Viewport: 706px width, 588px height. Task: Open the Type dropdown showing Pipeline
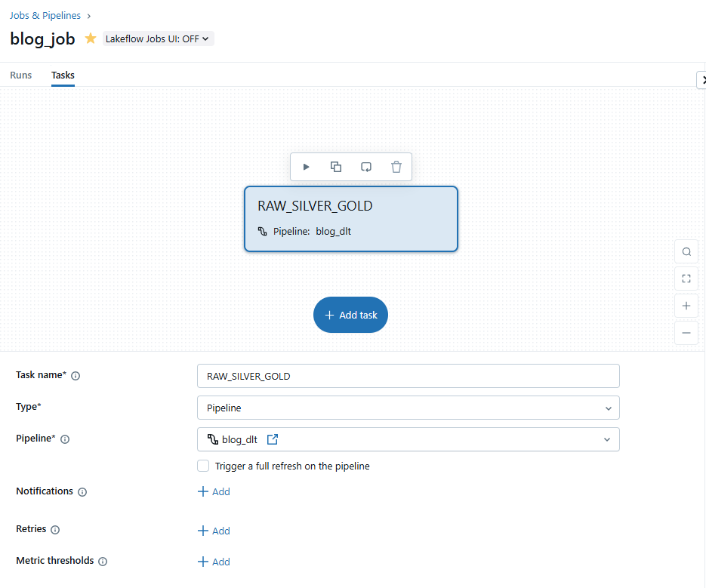(408, 408)
